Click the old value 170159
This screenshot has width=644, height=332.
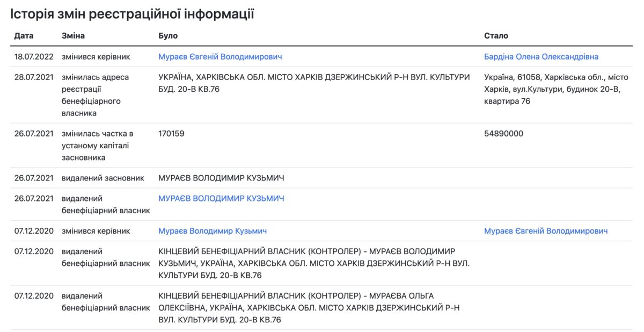171,134
